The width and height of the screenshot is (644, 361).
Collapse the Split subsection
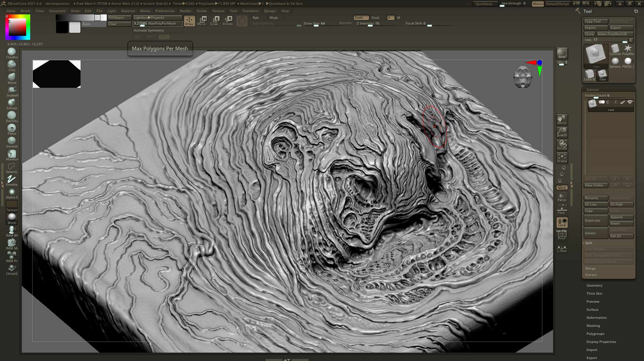click(x=589, y=243)
